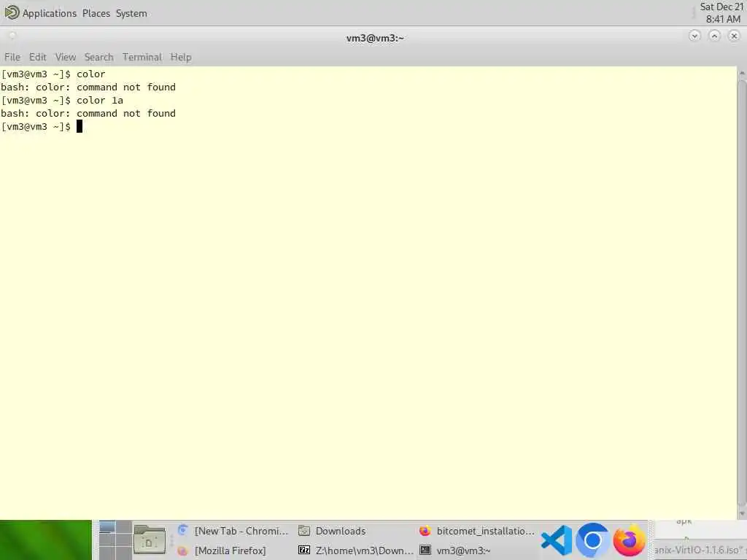Click the terminal icon beside vm3@vm3:~ entry
This screenshot has width=747, height=560.
click(x=425, y=551)
